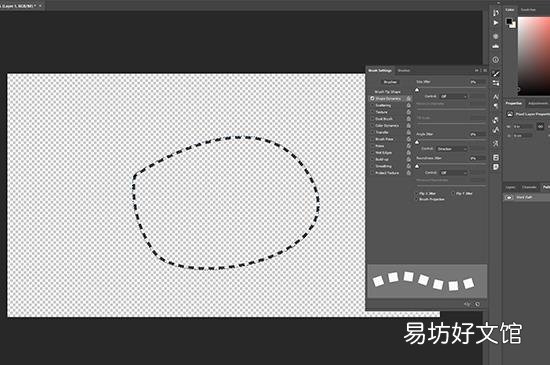
Task: Lock the Color Dynamics setting
Action: coord(409,126)
